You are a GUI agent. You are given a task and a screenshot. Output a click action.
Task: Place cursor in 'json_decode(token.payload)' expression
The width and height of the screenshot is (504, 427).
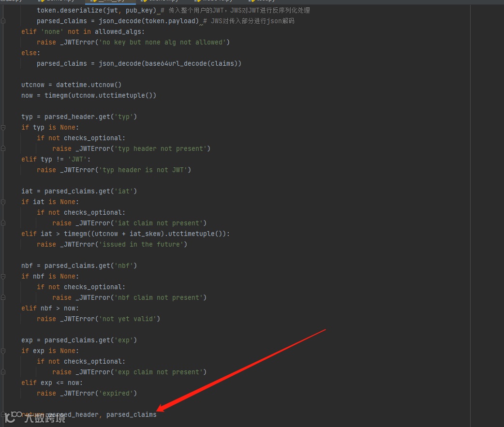(x=149, y=21)
